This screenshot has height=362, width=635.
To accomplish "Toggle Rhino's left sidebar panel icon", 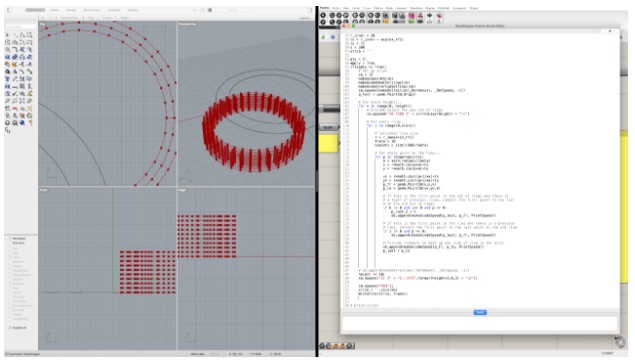I will tap(10, 10).
